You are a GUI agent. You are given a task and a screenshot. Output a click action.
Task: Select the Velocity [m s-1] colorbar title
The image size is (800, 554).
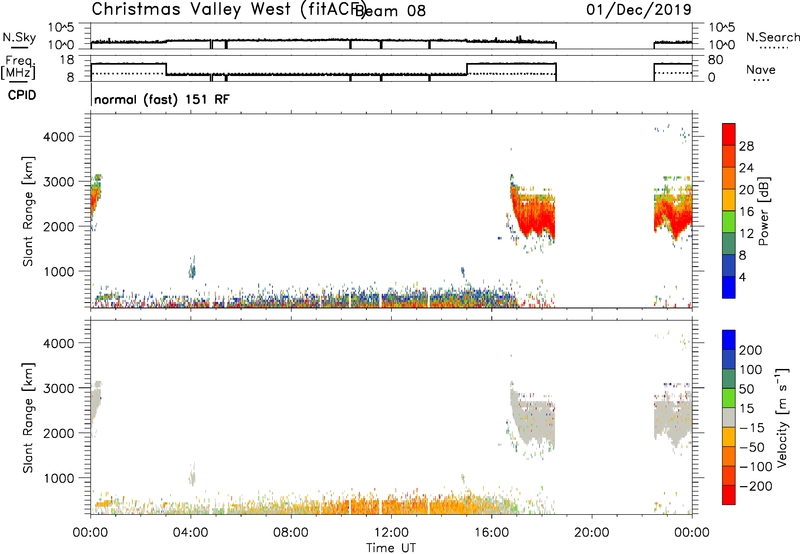782,417
